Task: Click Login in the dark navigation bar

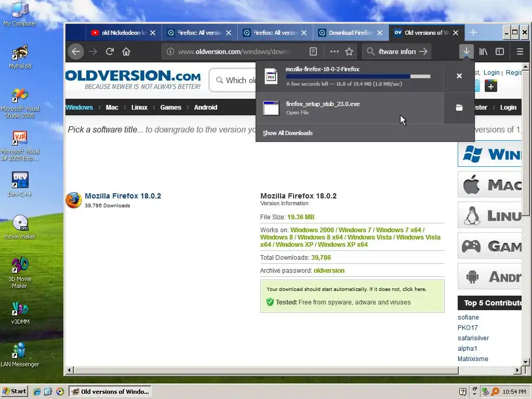Action: click(x=508, y=108)
